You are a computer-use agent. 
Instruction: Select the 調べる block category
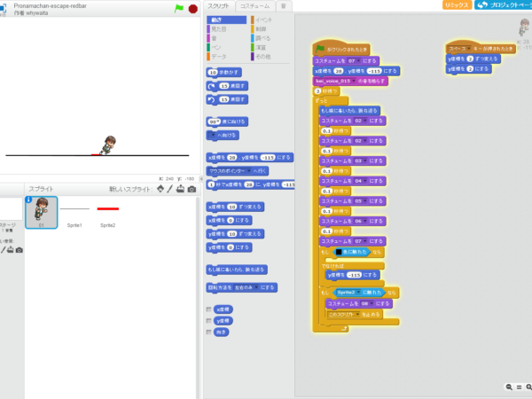coord(262,38)
